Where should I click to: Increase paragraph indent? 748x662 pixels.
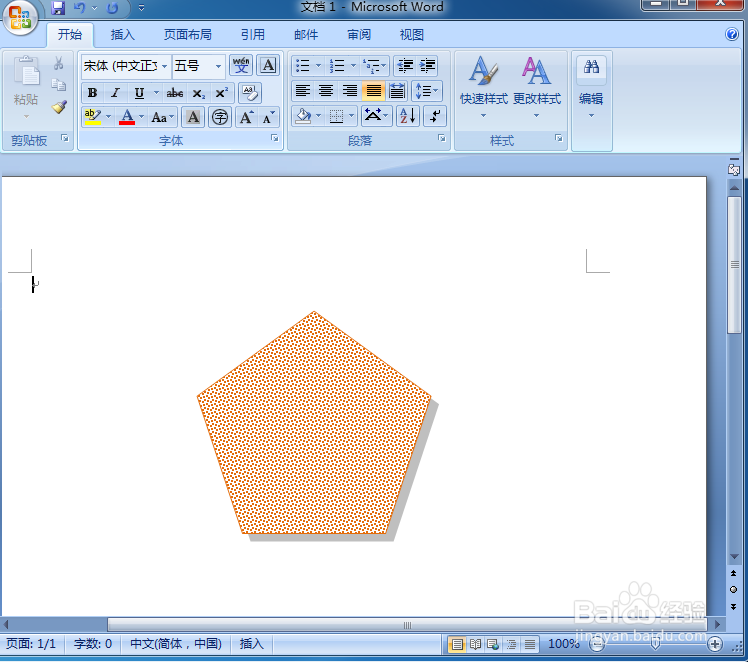(427, 65)
